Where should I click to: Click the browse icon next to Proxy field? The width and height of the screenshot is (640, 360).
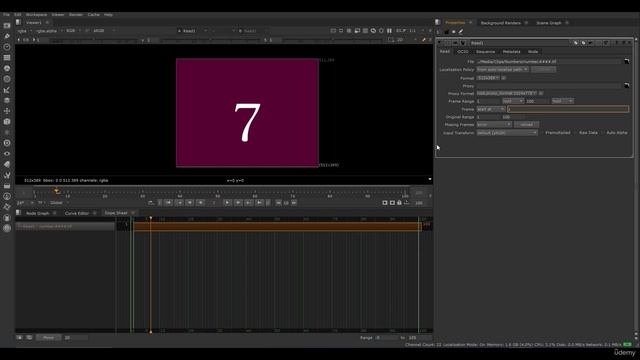point(627,86)
